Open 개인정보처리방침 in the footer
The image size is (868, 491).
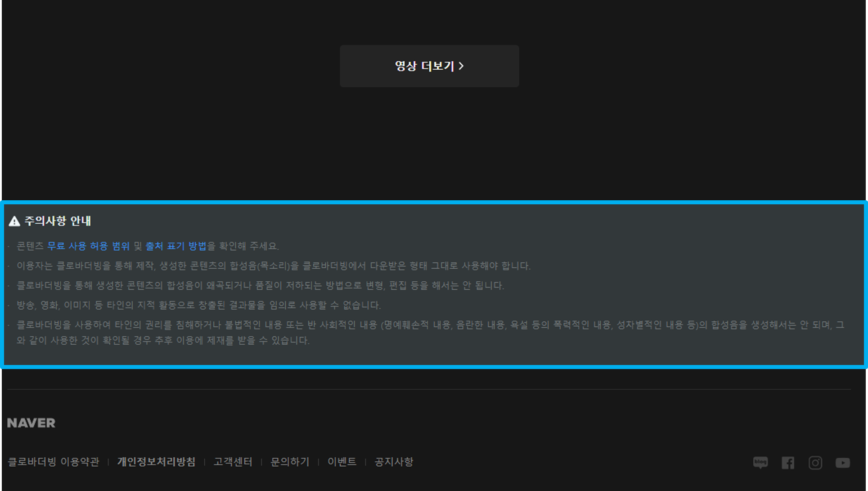coord(156,462)
